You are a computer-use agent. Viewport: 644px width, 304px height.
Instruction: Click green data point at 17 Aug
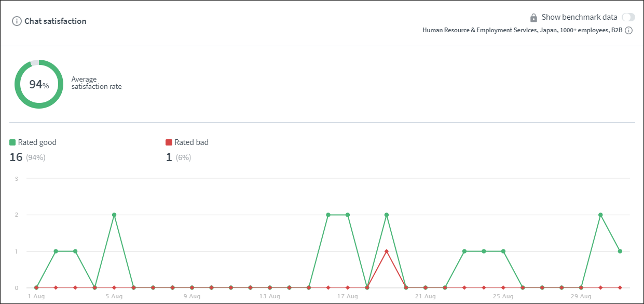coord(348,215)
